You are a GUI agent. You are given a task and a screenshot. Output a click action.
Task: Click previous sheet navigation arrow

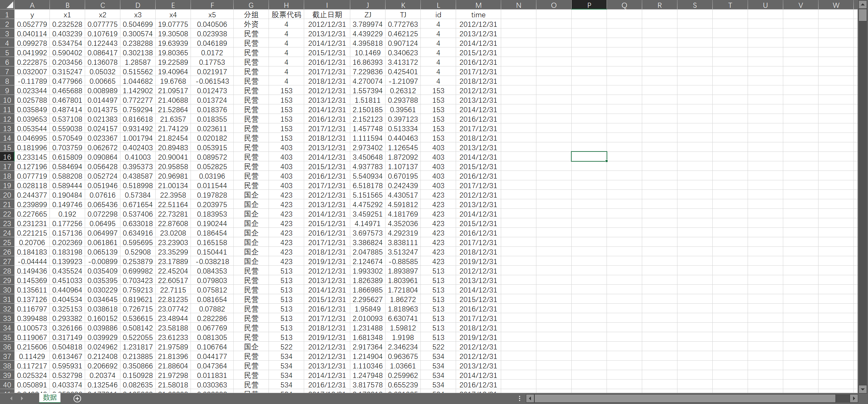pos(12,399)
